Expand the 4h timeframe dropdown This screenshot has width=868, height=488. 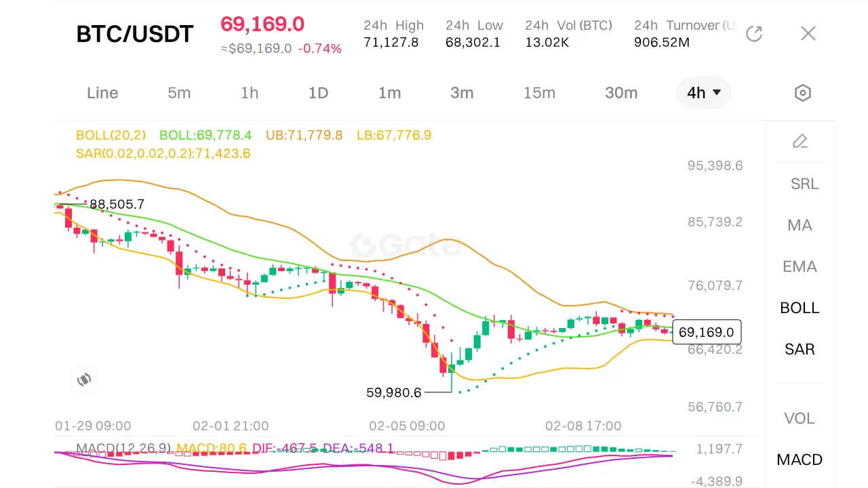[704, 93]
